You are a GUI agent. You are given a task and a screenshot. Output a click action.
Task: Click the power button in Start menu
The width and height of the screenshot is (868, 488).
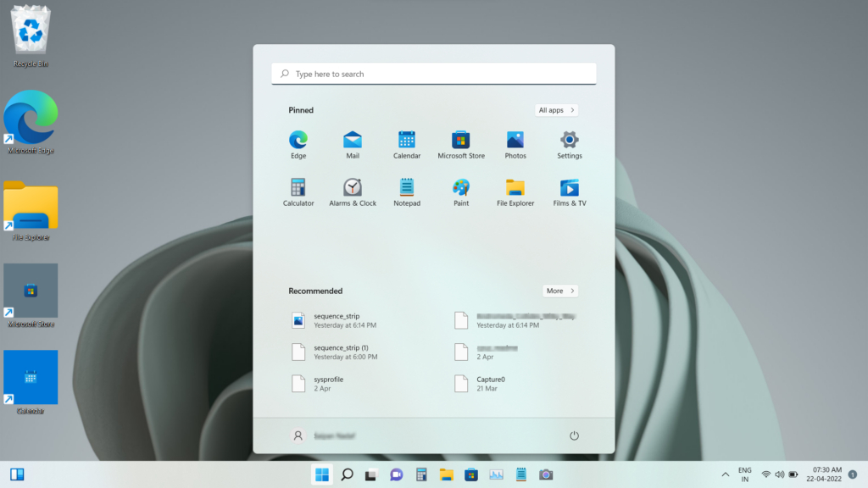coord(574,435)
